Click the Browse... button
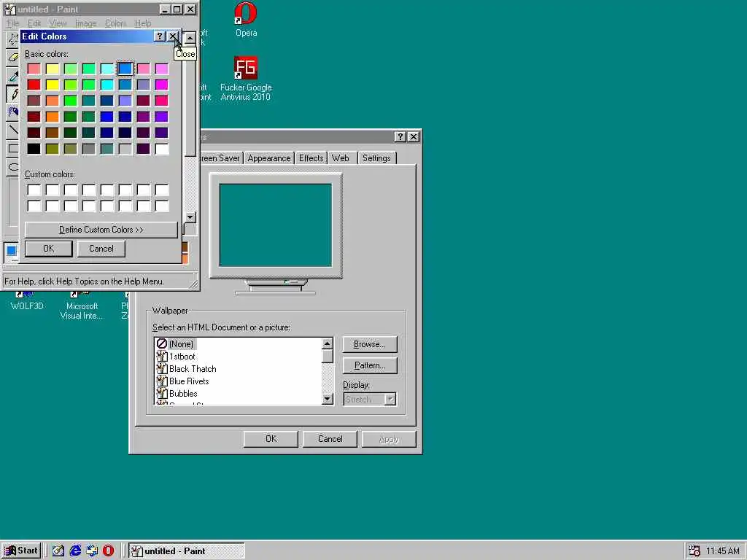The width and height of the screenshot is (747, 560). [x=370, y=344]
